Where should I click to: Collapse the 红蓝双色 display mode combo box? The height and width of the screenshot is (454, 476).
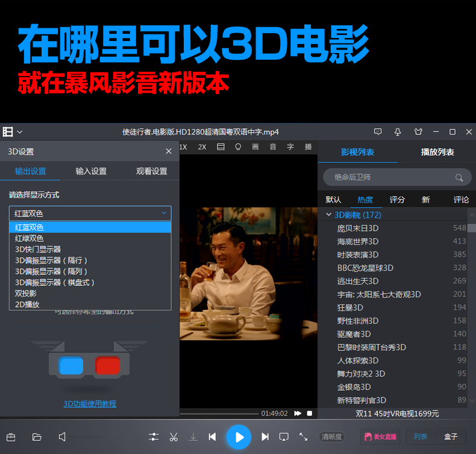coord(90,213)
